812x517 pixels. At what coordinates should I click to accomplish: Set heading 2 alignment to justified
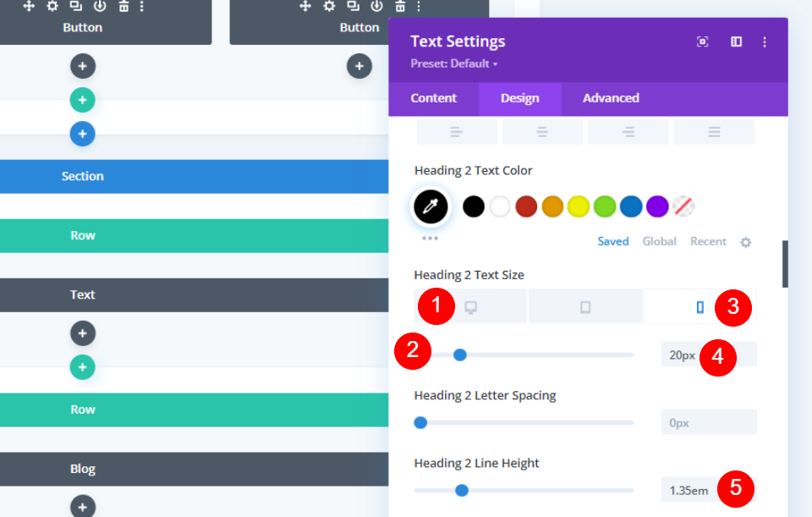[714, 132]
